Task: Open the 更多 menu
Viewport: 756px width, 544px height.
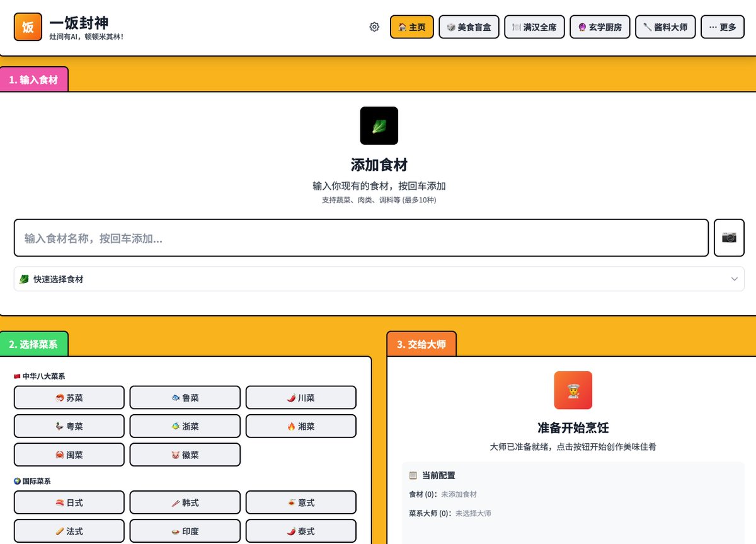Action: (722, 26)
